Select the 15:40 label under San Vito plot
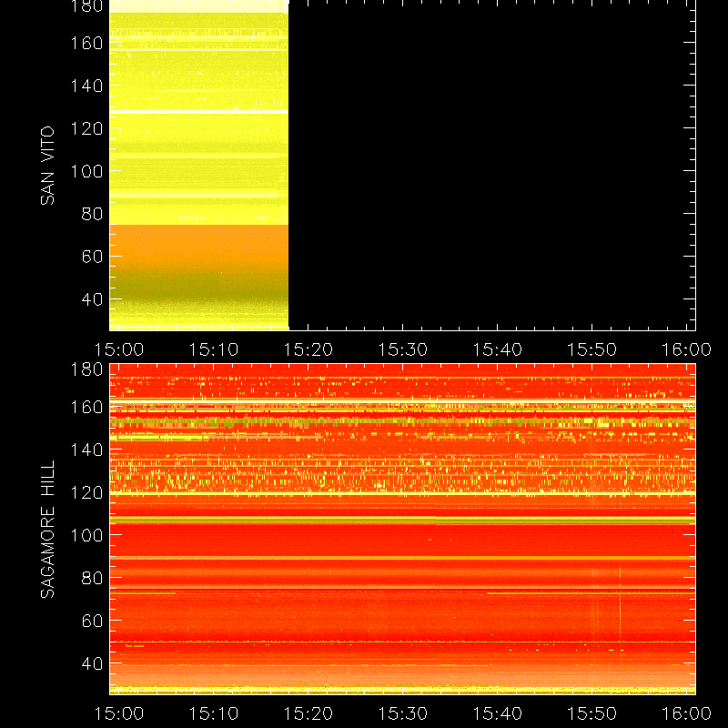This screenshot has width=728, height=728. 497,349
